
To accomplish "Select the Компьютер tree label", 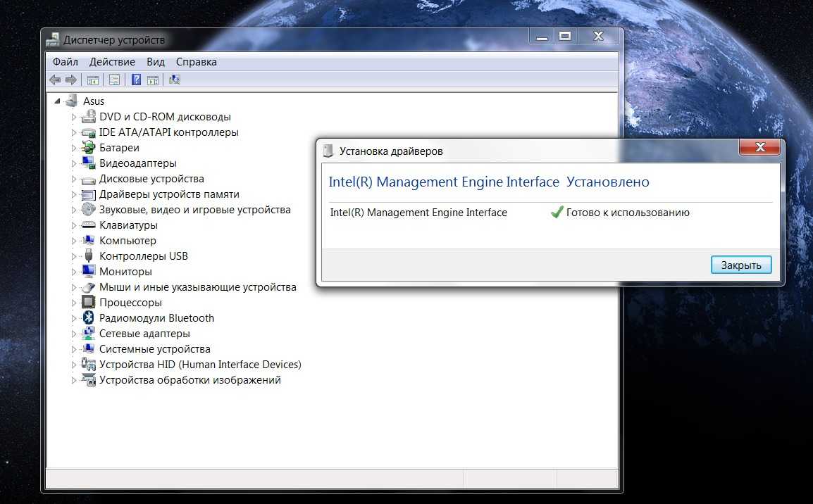I will [x=128, y=240].
